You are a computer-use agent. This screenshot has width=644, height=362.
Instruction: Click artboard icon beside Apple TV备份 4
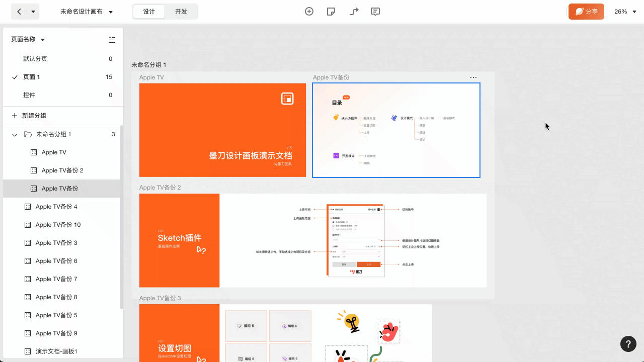(x=28, y=207)
